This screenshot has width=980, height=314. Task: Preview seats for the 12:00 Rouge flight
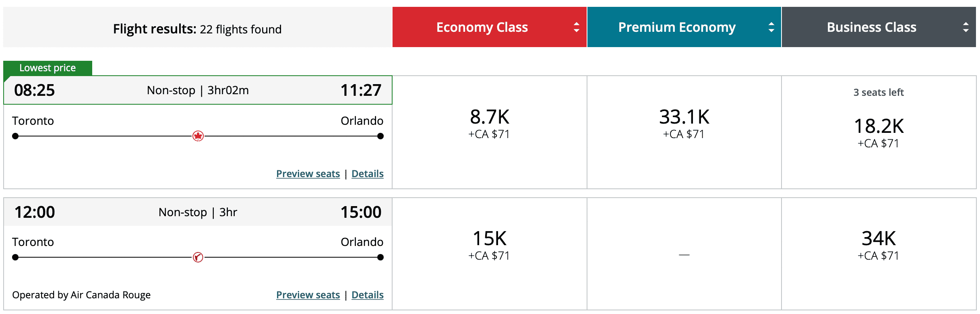(308, 295)
